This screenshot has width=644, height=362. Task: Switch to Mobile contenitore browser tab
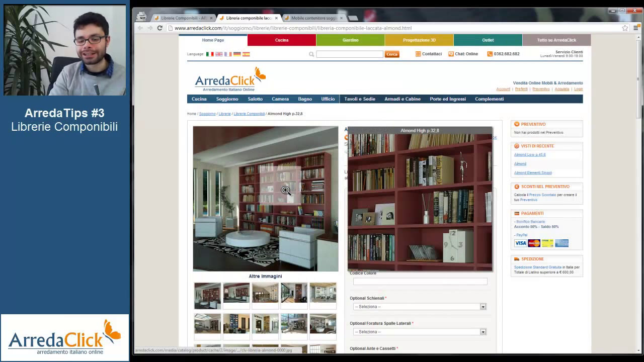tap(313, 18)
